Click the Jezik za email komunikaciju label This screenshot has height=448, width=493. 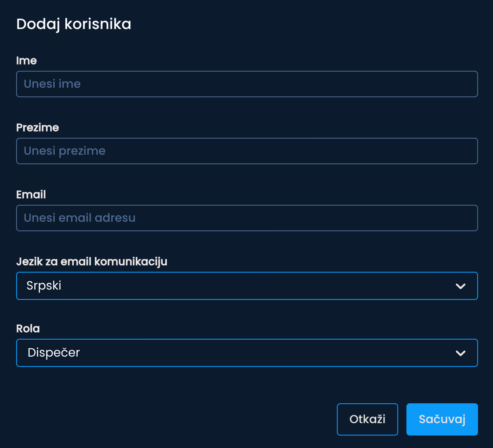[x=91, y=261]
